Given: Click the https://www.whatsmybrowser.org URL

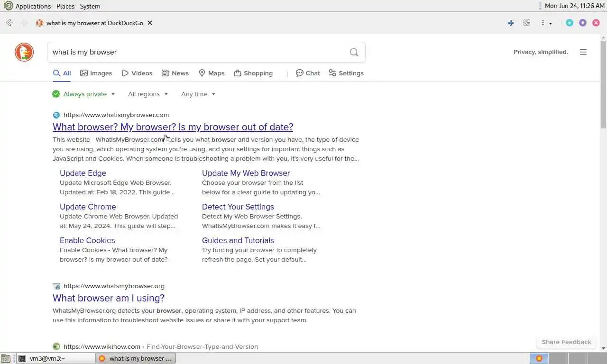Looking at the screenshot, I should (x=114, y=286).
